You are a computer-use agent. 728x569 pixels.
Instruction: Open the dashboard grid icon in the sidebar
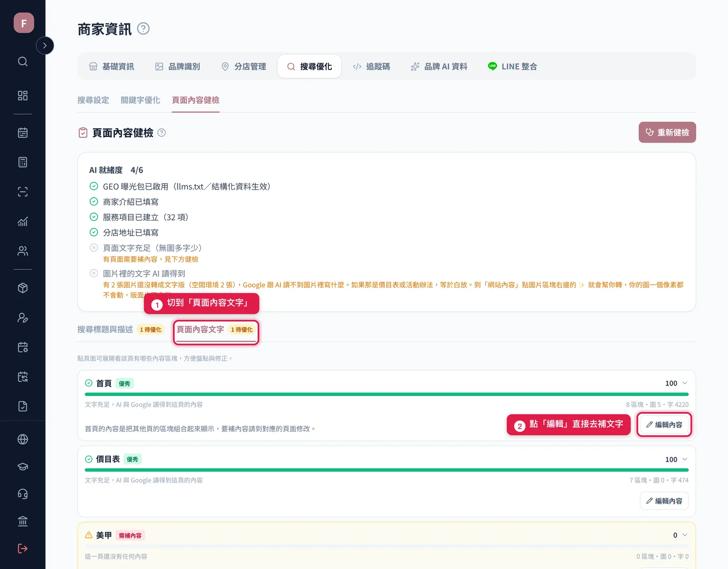(23, 96)
